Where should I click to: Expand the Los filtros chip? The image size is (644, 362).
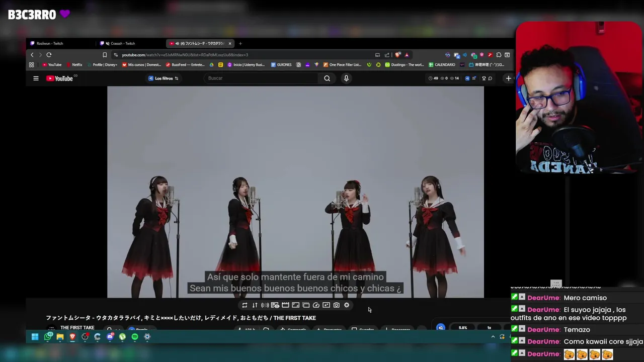(x=164, y=78)
